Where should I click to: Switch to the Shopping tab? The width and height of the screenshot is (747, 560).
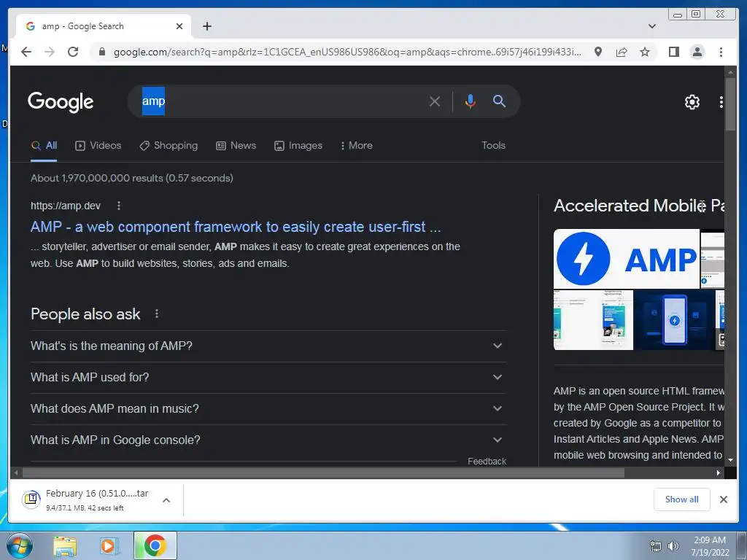click(x=169, y=146)
